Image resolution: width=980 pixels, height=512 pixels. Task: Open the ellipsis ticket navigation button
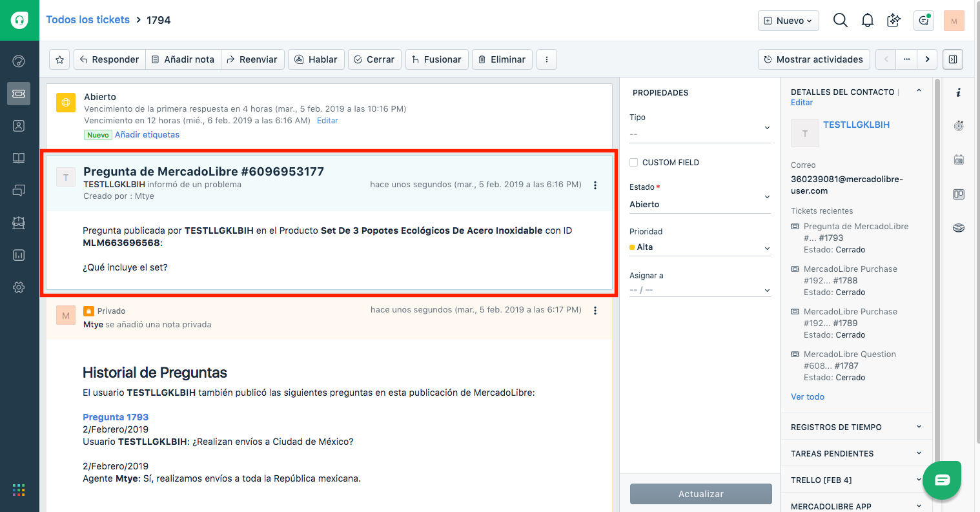(x=906, y=59)
